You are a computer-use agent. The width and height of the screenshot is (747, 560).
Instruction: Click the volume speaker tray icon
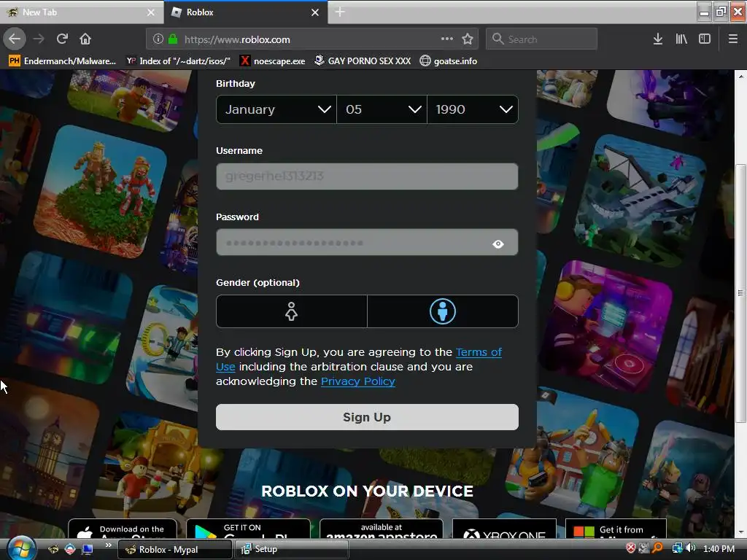tap(691, 548)
